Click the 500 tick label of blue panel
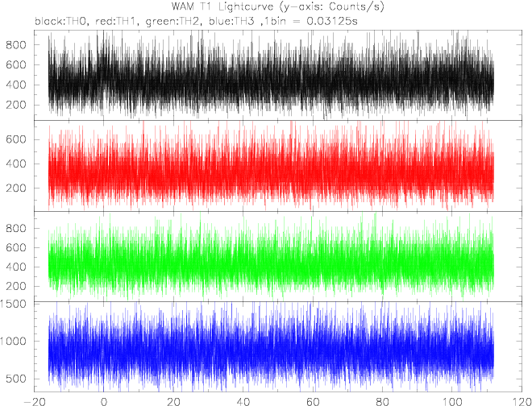 (x=16, y=379)
